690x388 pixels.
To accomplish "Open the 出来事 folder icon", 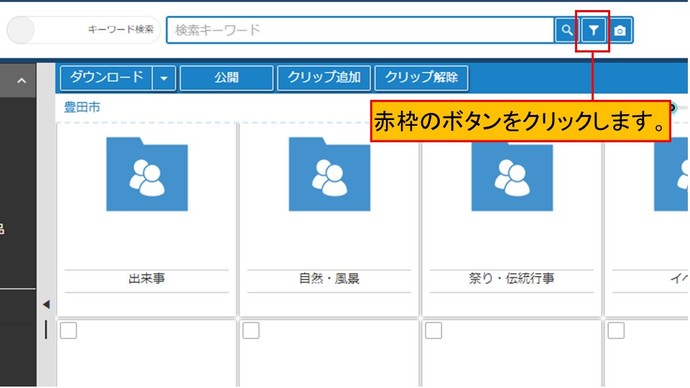I will pos(147,174).
